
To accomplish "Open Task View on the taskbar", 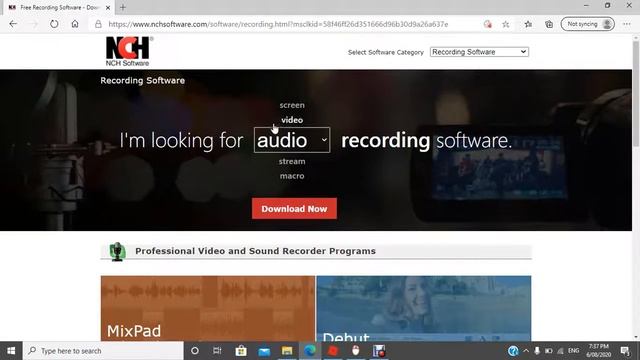I will point(217,351).
